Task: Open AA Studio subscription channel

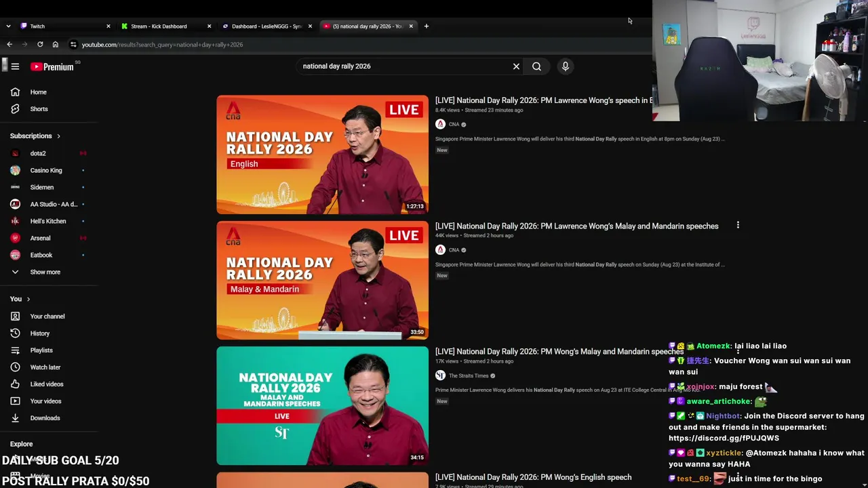Action: pos(54,204)
